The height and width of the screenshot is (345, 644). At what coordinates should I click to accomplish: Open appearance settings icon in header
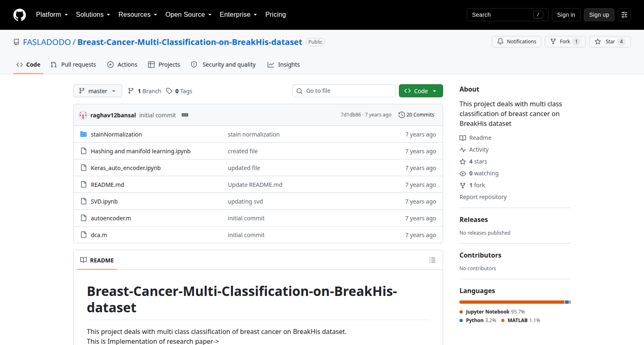(x=624, y=15)
